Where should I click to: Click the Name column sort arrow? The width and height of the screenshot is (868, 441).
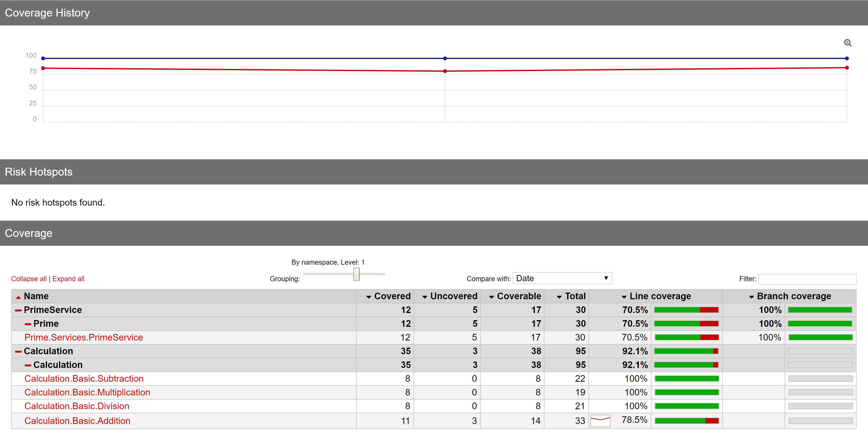(18, 297)
